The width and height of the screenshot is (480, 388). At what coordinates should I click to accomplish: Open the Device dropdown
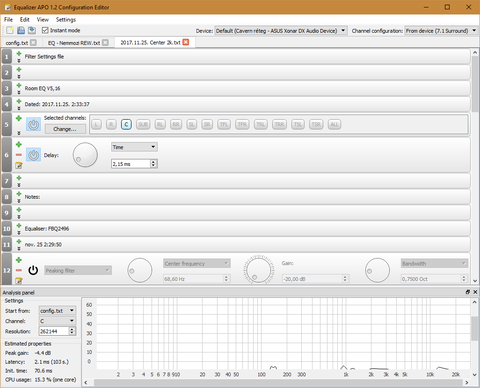[281, 31]
